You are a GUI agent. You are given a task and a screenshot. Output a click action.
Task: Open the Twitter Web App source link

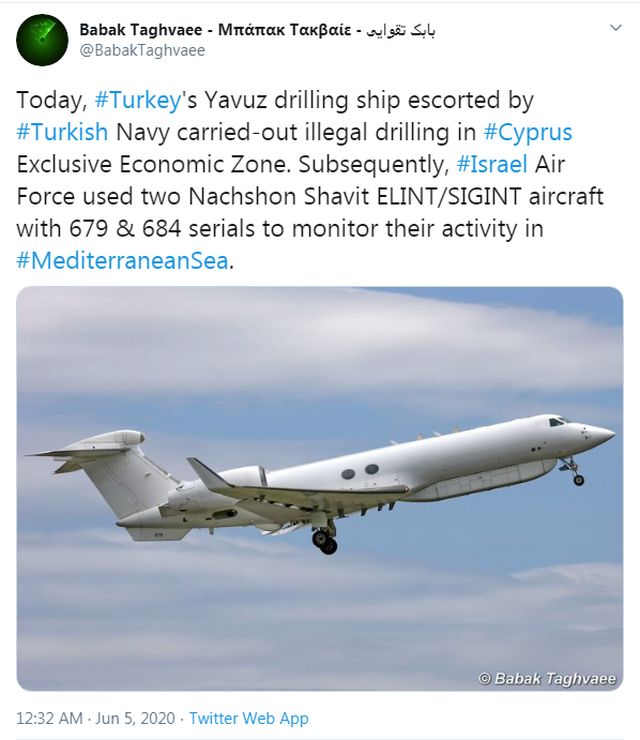[x=248, y=718]
